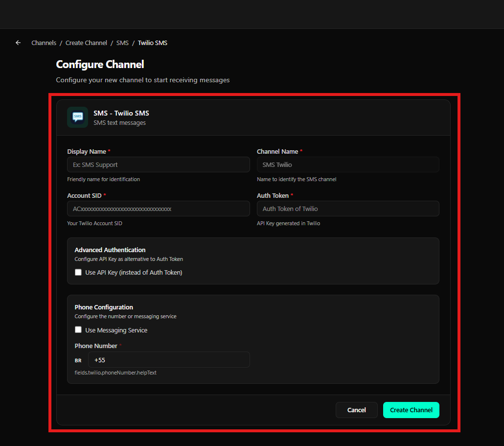
Task: Click 'Friendly name for identification' hint
Action: [x=104, y=179]
